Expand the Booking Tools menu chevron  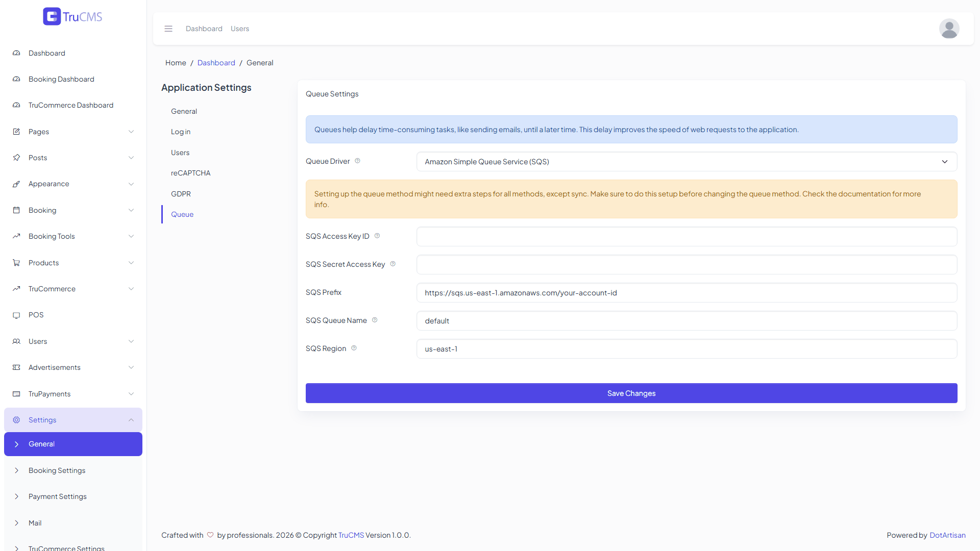[x=131, y=236]
